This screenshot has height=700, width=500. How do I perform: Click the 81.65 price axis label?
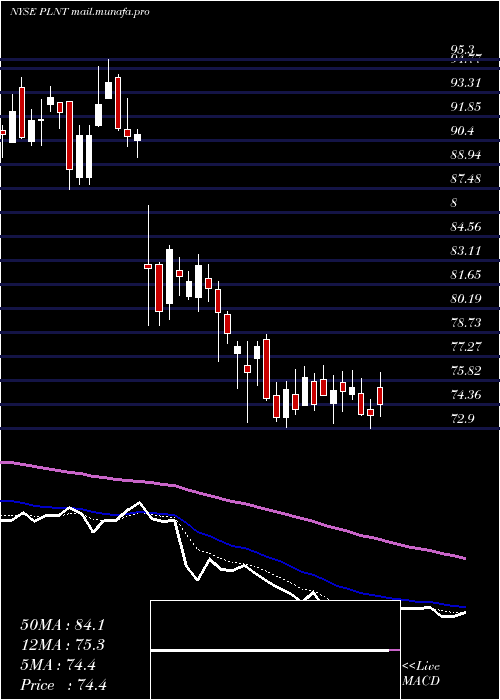coord(466,275)
